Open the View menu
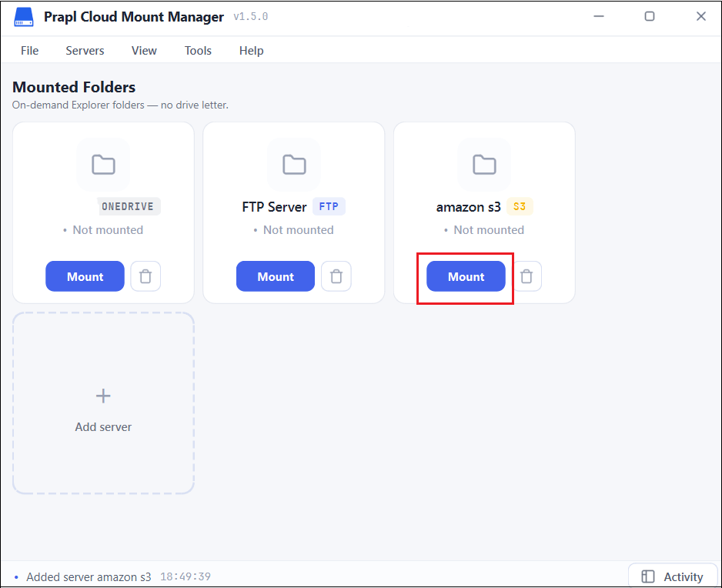722x588 pixels. point(144,51)
